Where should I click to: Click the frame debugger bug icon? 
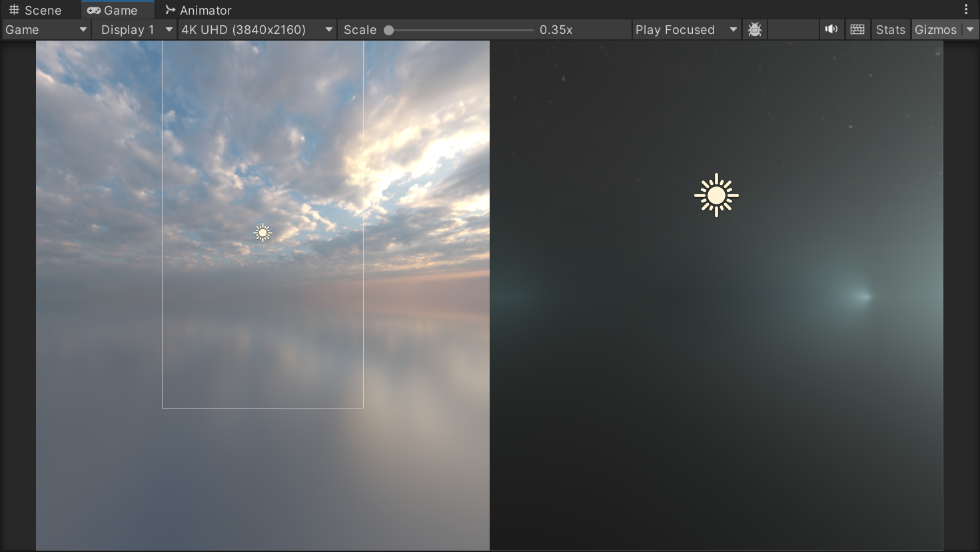pos(754,30)
